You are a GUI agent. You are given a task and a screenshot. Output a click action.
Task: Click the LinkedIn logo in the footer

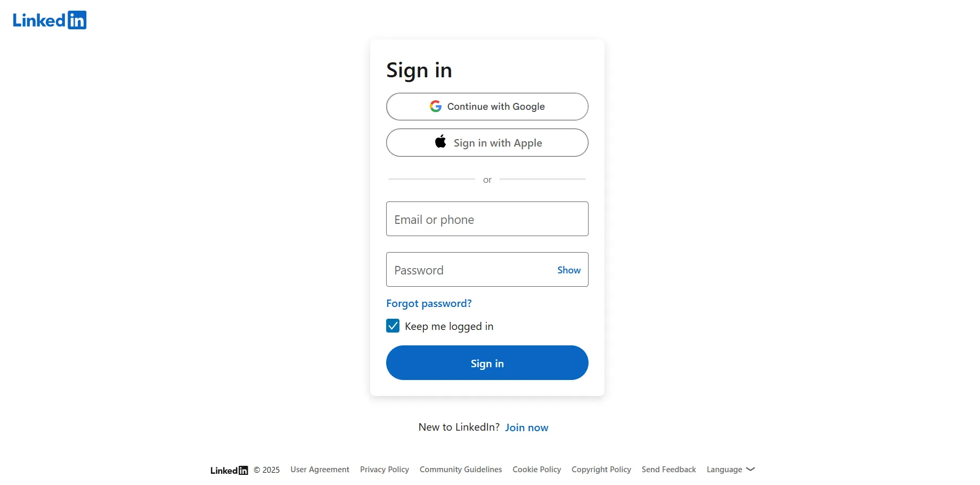[228, 470]
